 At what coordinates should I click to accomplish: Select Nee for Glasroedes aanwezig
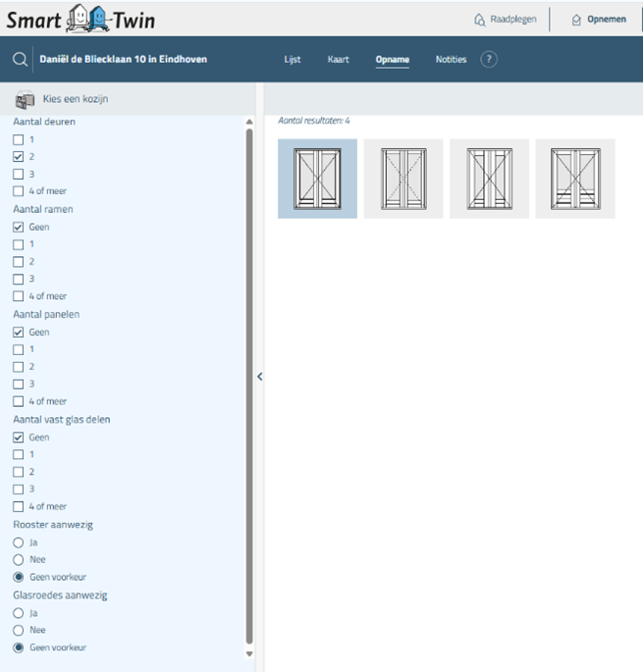[x=18, y=630]
